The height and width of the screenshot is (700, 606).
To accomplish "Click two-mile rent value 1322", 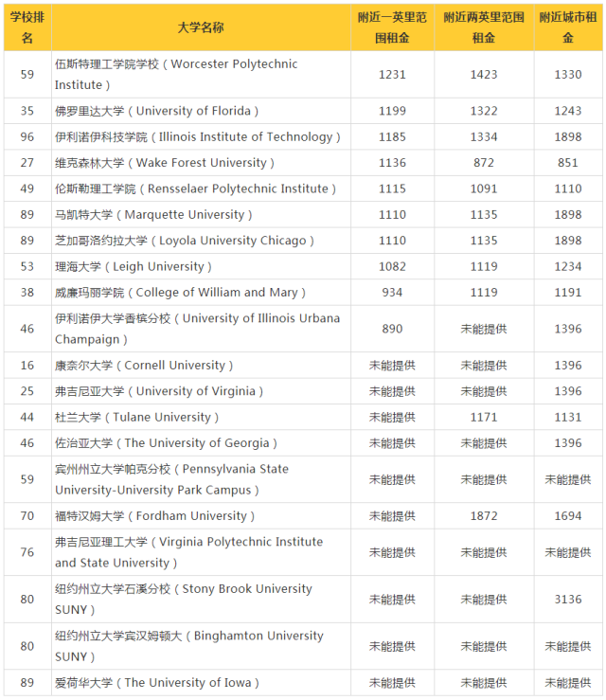I will click(x=484, y=111).
